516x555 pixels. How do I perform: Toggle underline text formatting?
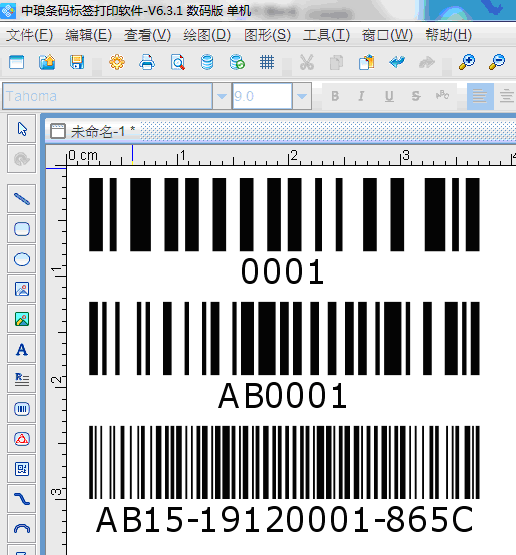389,96
